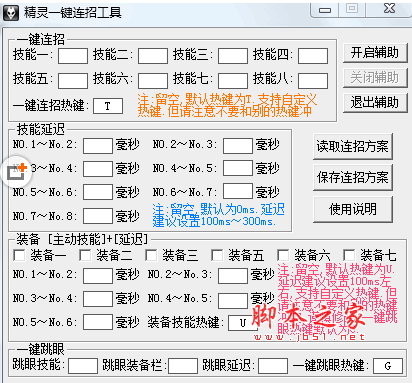The width and height of the screenshot is (412, 383).
Task: Enable the 装备二 checkbox
Action: (x=85, y=256)
